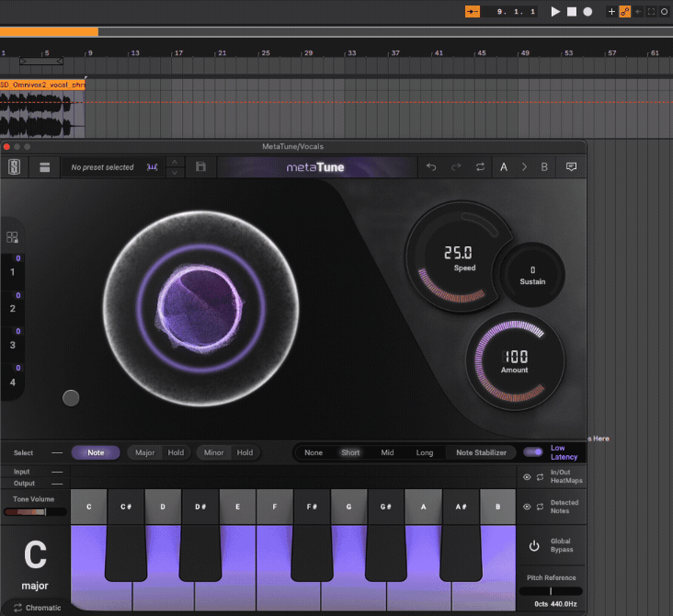Load the previous preset with up arrow

175,162
